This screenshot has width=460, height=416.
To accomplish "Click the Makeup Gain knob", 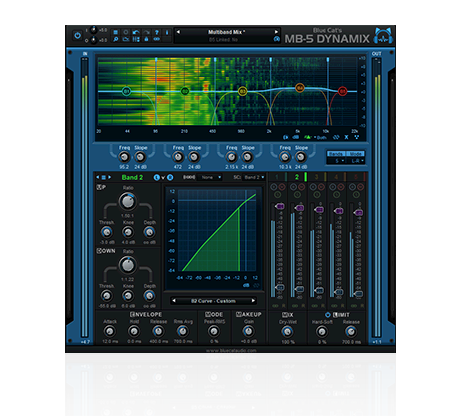I will coord(248,331).
